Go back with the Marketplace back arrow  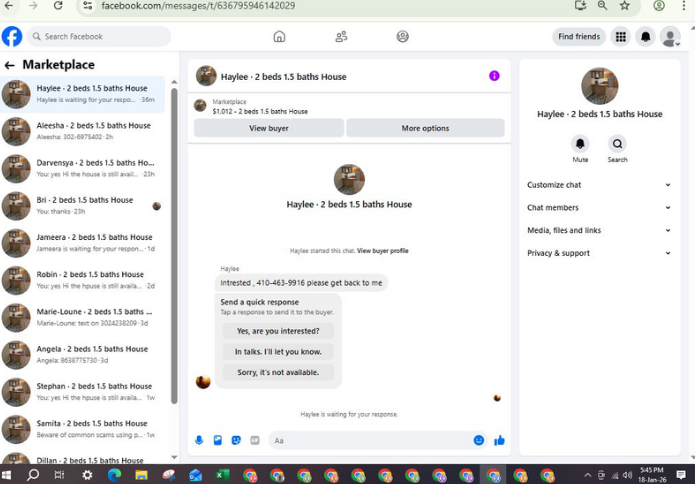pos(9,66)
